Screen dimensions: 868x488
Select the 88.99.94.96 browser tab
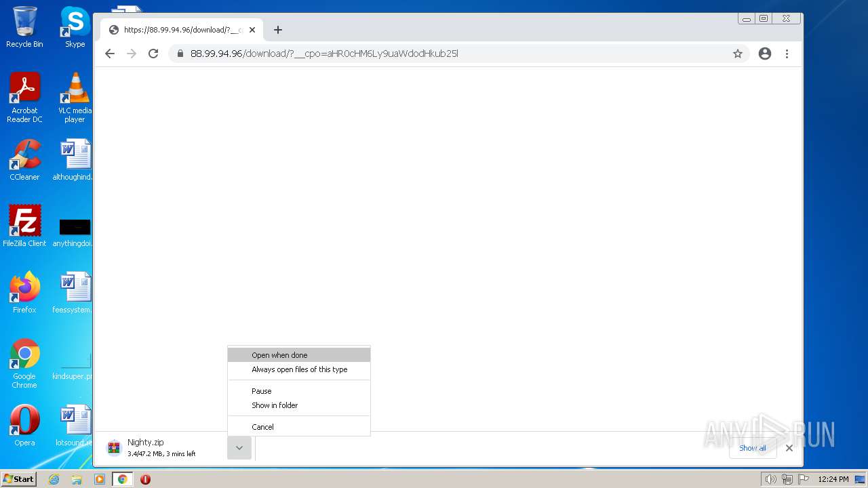point(182,30)
